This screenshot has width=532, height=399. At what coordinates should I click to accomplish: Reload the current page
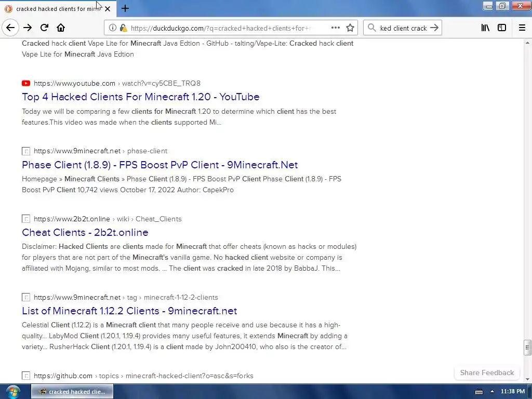pyautogui.click(x=44, y=28)
